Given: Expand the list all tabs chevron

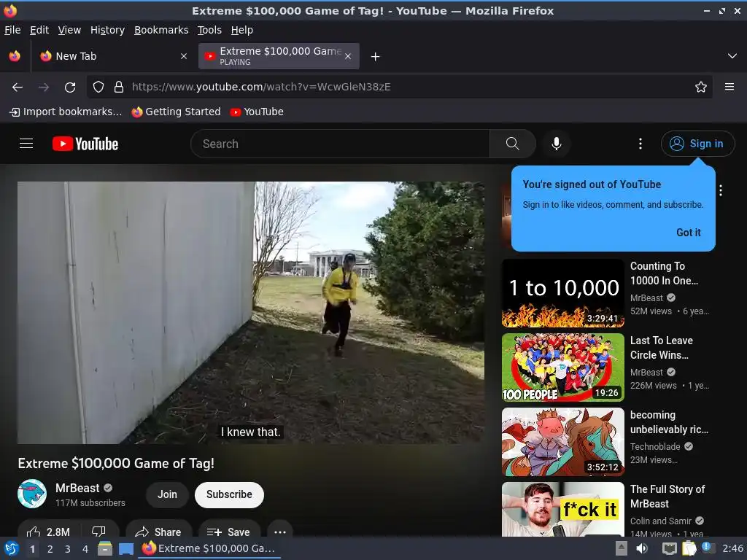Looking at the screenshot, I should [732, 56].
